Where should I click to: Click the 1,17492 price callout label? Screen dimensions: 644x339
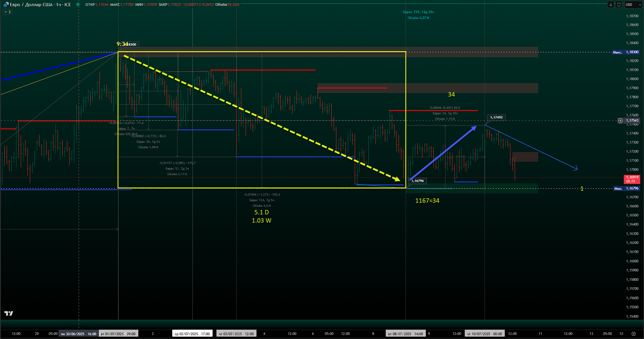(x=496, y=117)
